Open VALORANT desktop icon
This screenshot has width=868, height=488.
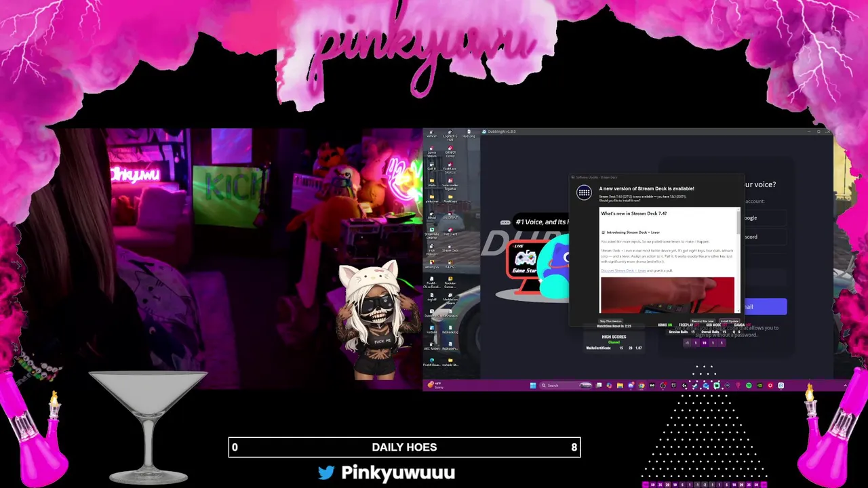point(450,215)
